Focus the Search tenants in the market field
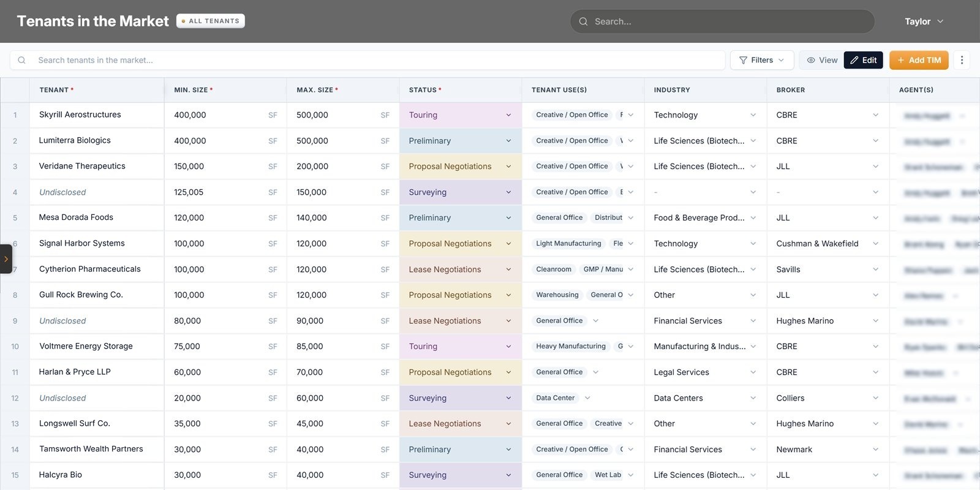The image size is (980, 490). (x=367, y=60)
